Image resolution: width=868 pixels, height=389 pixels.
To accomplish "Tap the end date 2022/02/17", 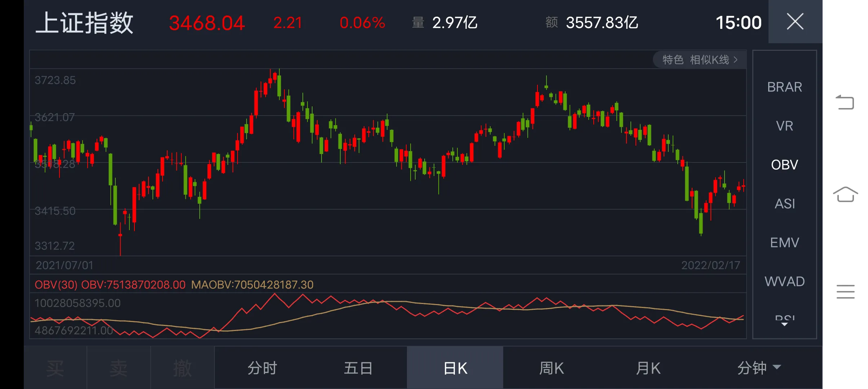I will coord(710,265).
